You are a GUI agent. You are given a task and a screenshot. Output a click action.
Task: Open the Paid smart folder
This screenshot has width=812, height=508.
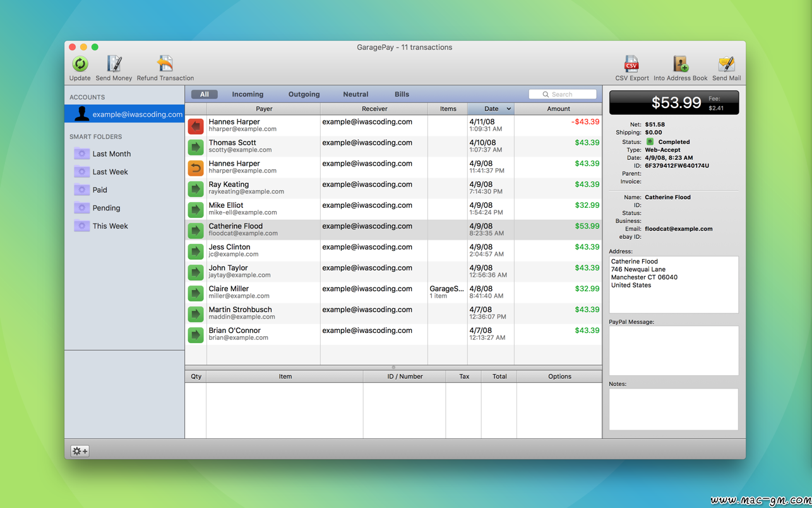[91, 190]
